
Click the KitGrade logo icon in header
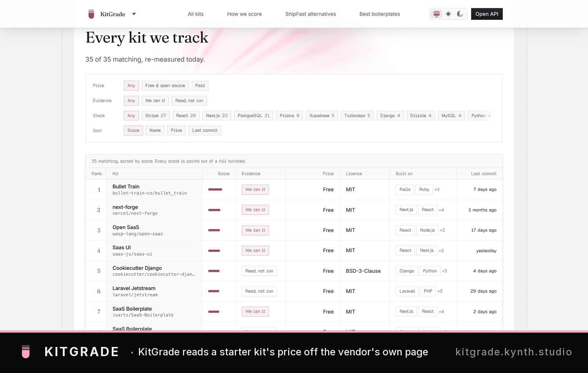pos(92,14)
